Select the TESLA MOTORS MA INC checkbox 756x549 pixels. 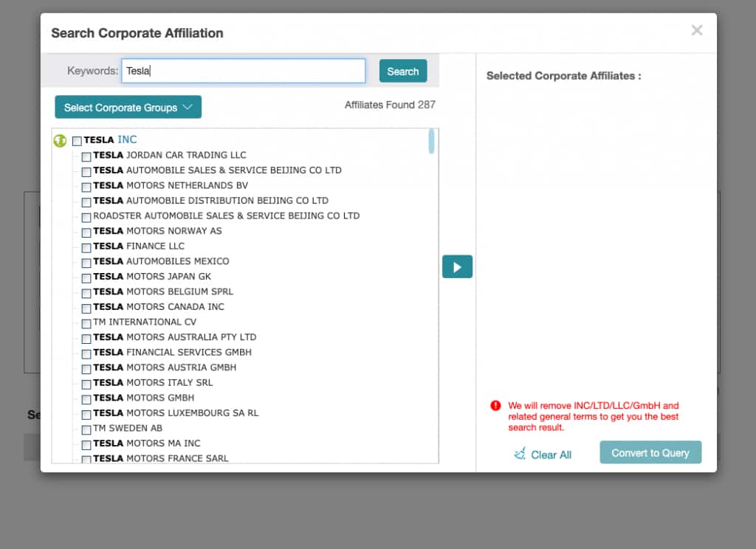pos(86,445)
